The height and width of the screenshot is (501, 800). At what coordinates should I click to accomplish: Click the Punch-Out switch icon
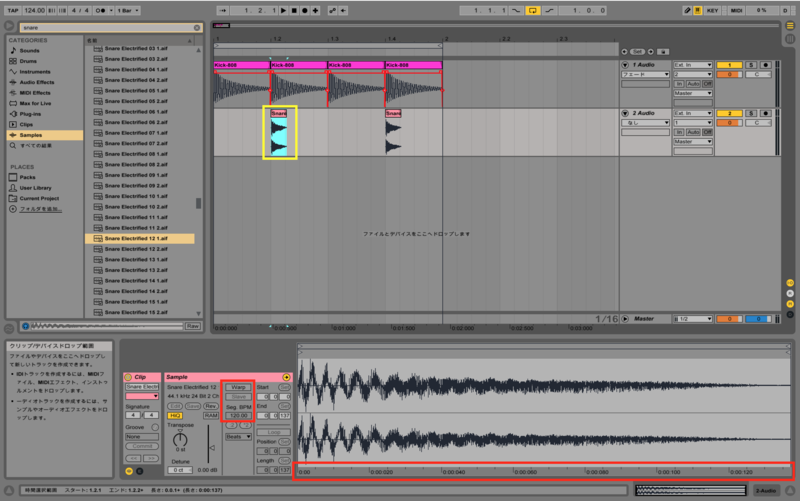549,10
